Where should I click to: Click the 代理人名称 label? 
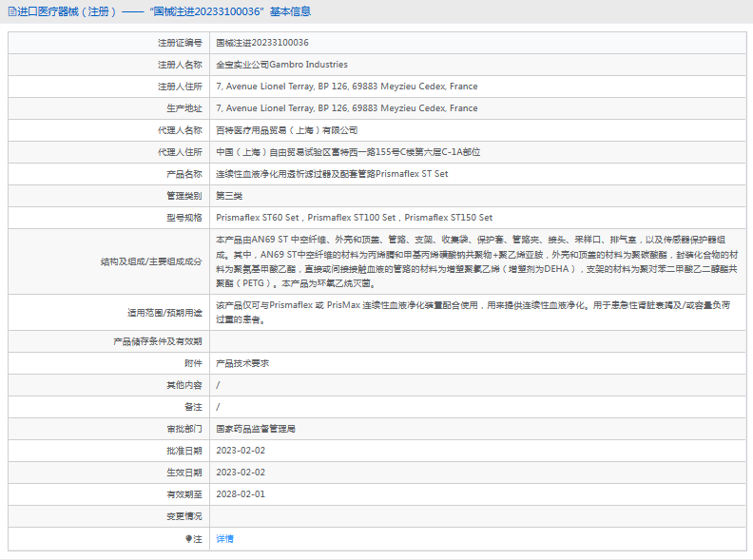point(180,130)
